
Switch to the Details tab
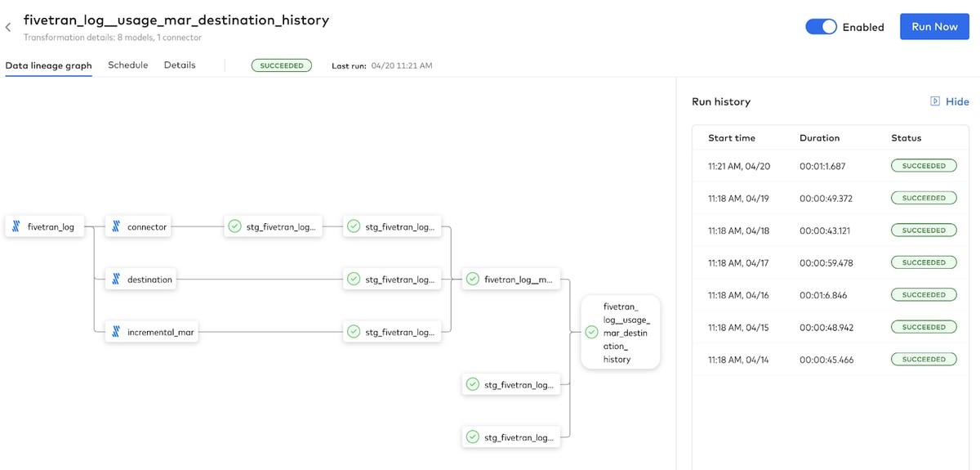[x=180, y=65]
